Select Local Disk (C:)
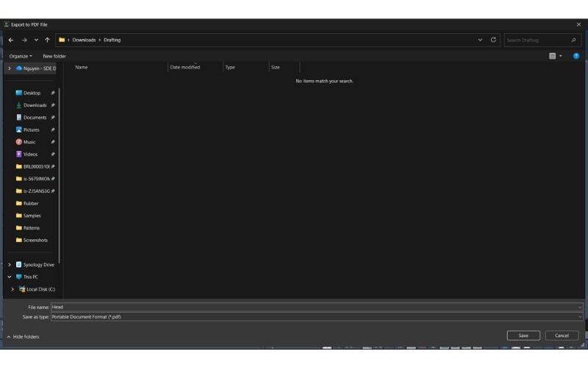The width and height of the screenshot is (588, 368). click(x=40, y=289)
